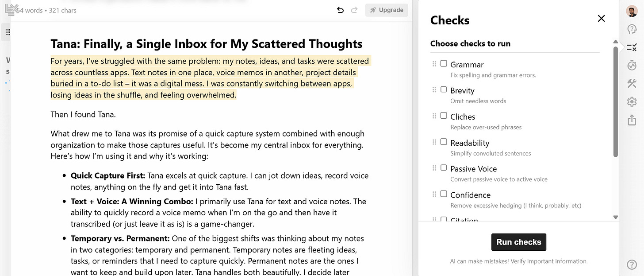Click the 'AI can make mistakes!' disclaimer text
The width and height of the screenshot is (644, 276).
[519, 261]
